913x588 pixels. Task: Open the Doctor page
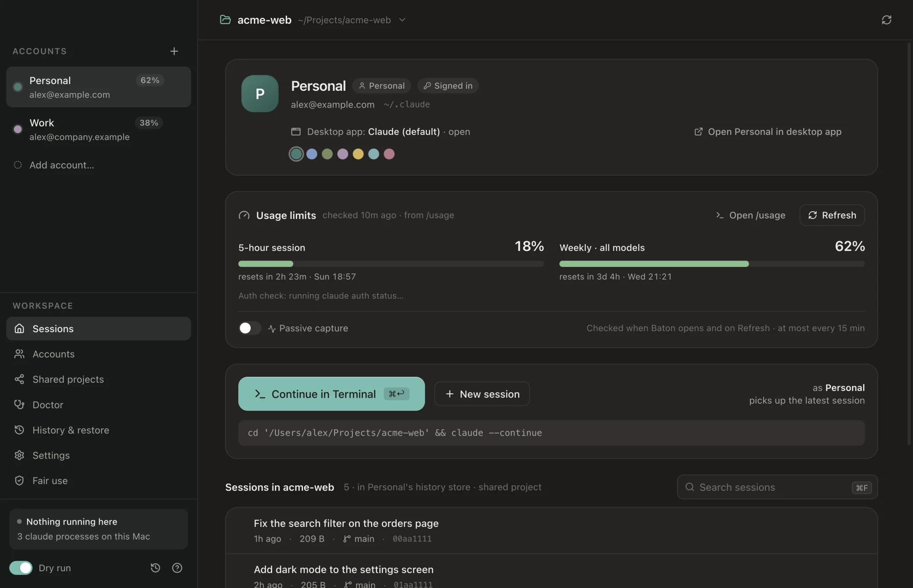99,405
